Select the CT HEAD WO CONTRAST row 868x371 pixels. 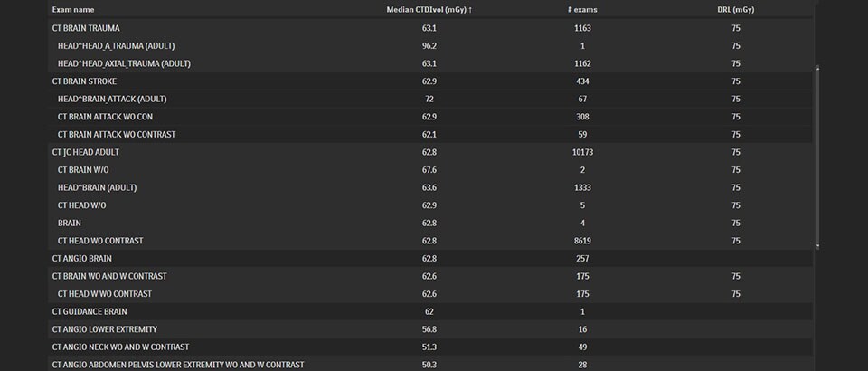click(430, 241)
